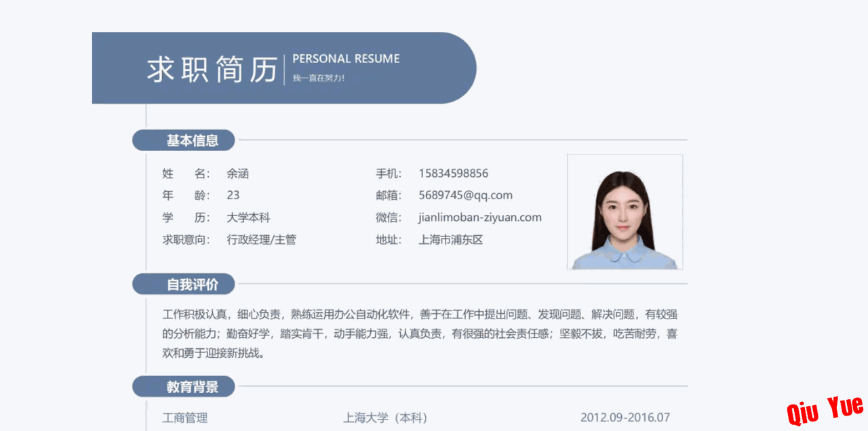This screenshot has height=431, width=868.
Task: Select the PERSONAL RESUME subtitle text
Action: [x=346, y=59]
